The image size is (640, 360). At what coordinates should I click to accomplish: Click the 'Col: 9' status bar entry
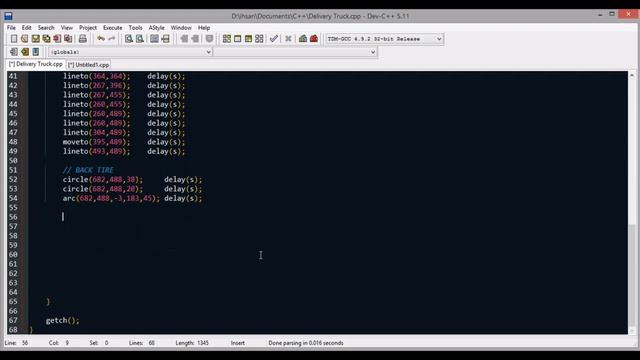[x=59, y=343]
